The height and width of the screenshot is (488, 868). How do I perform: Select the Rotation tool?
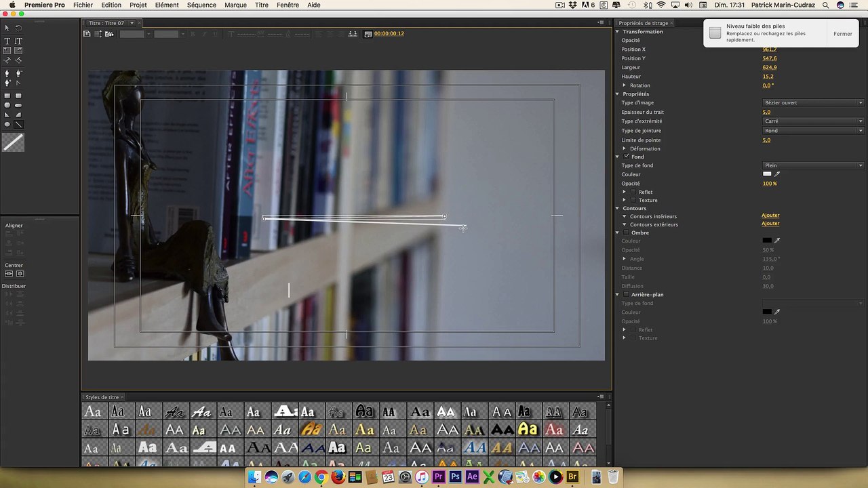[x=18, y=28]
